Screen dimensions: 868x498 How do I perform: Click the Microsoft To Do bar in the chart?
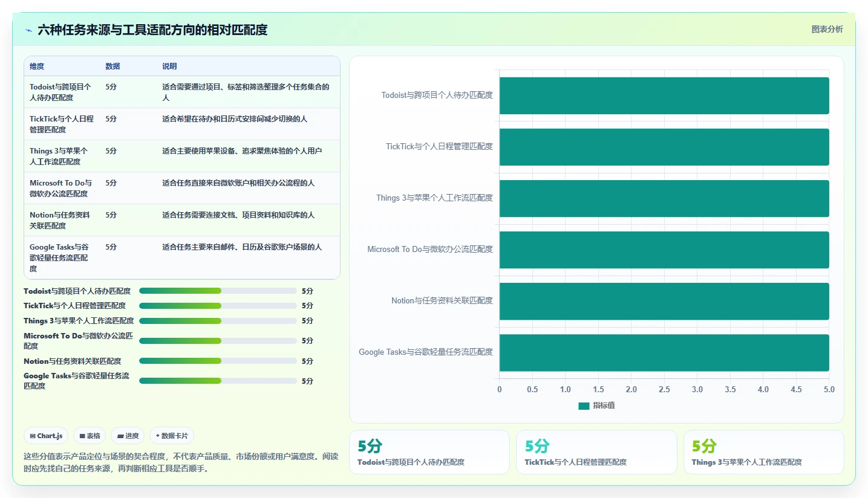(664, 250)
